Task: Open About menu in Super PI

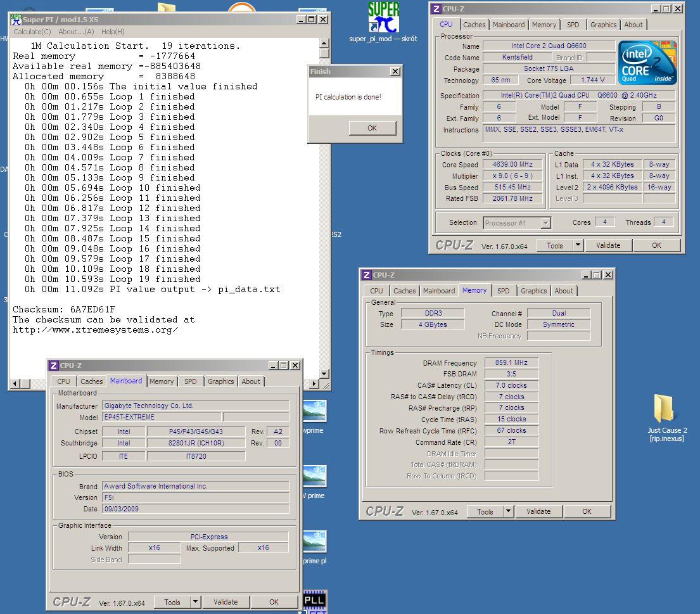Action: (x=77, y=32)
